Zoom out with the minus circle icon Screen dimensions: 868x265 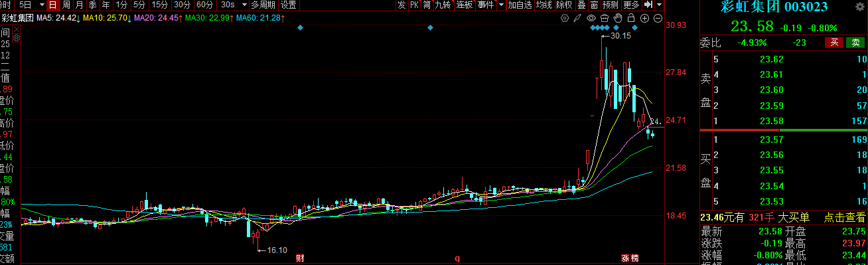tap(658, 18)
